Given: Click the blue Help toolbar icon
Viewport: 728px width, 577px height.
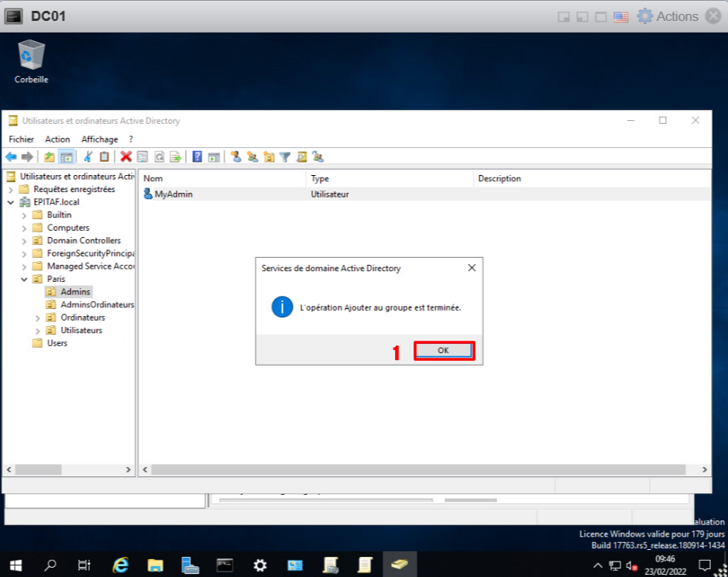Looking at the screenshot, I should pos(197,156).
